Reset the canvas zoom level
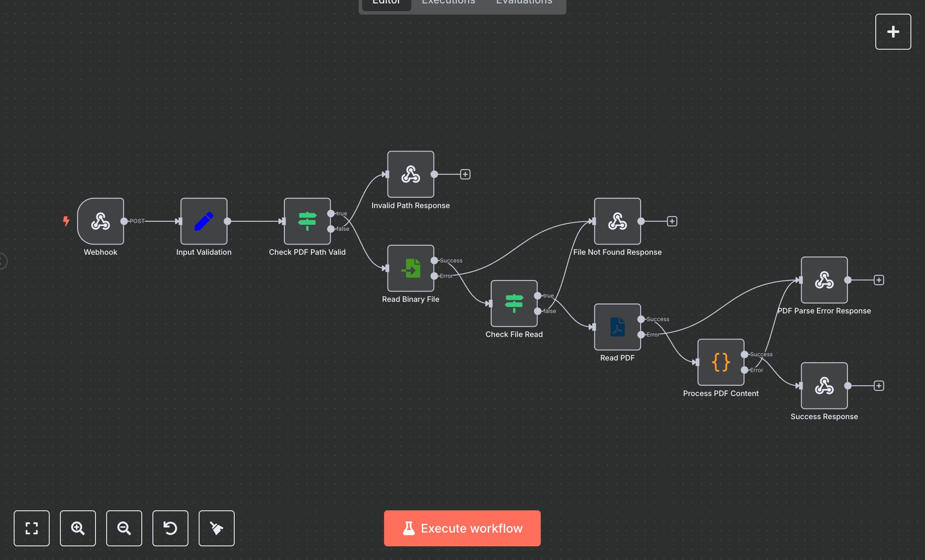 170,528
